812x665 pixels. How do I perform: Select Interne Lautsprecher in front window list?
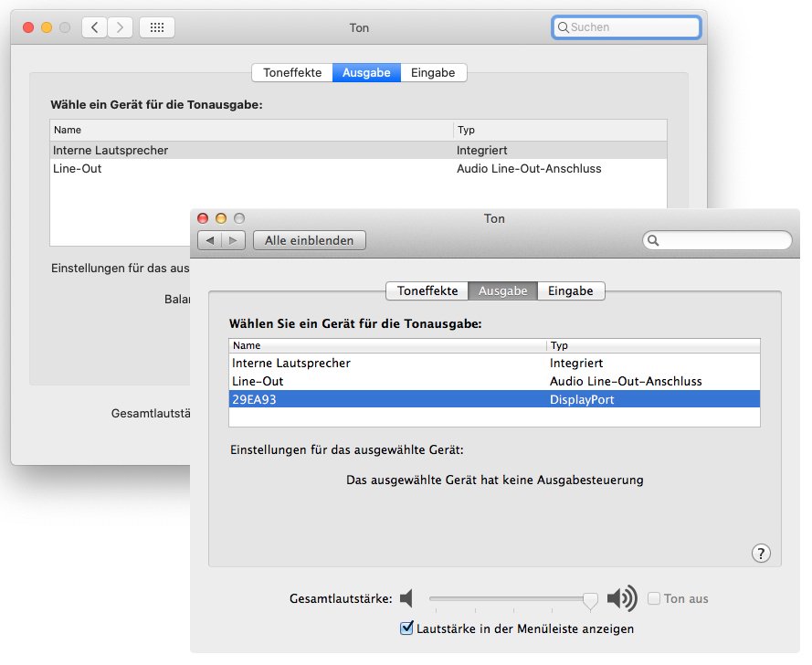(x=494, y=363)
